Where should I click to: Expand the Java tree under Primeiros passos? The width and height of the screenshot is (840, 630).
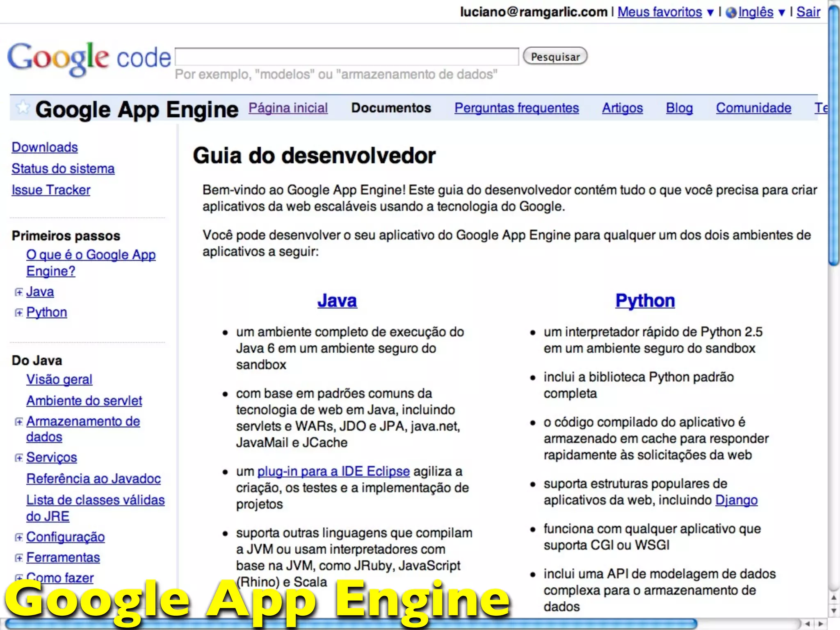coord(18,292)
